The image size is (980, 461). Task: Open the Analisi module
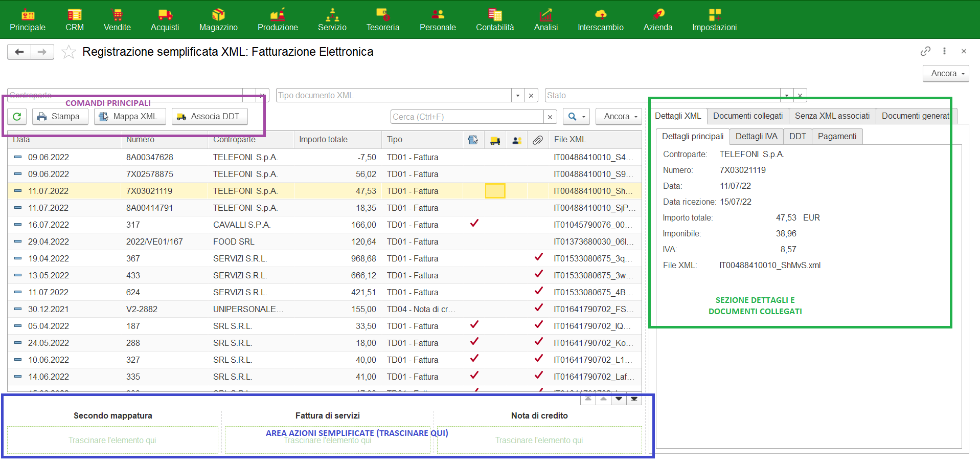546,20
